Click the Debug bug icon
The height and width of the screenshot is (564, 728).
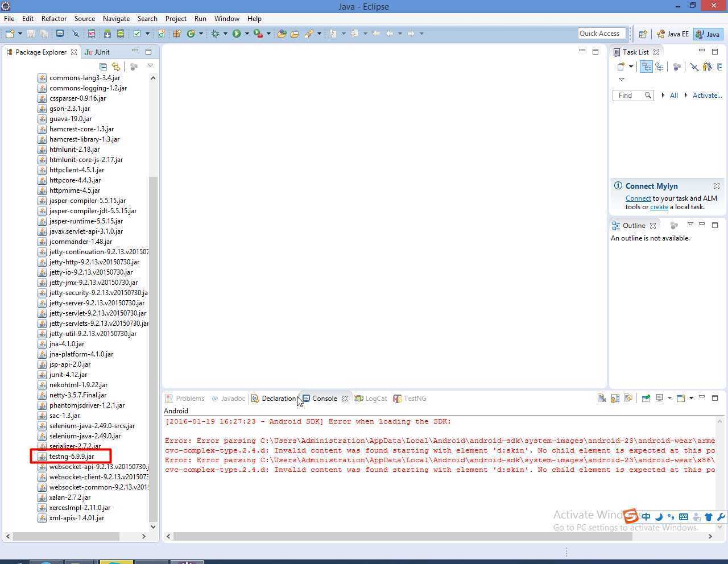(x=215, y=34)
